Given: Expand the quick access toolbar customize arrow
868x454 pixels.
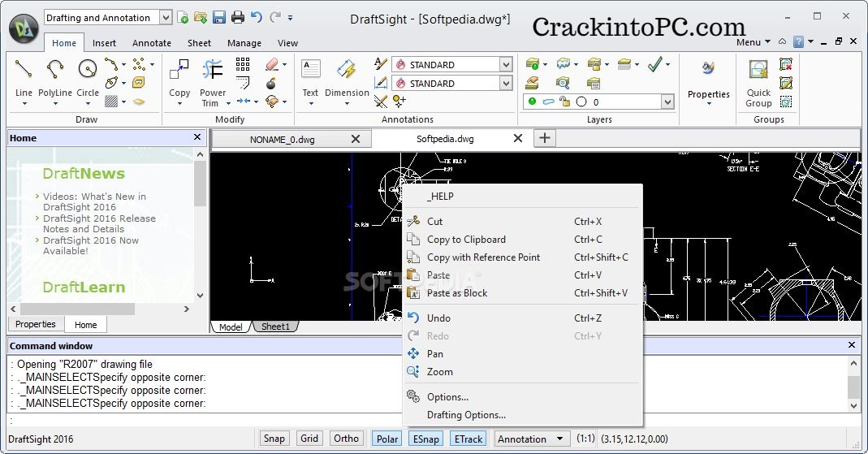Looking at the screenshot, I should pyautogui.click(x=291, y=18).
